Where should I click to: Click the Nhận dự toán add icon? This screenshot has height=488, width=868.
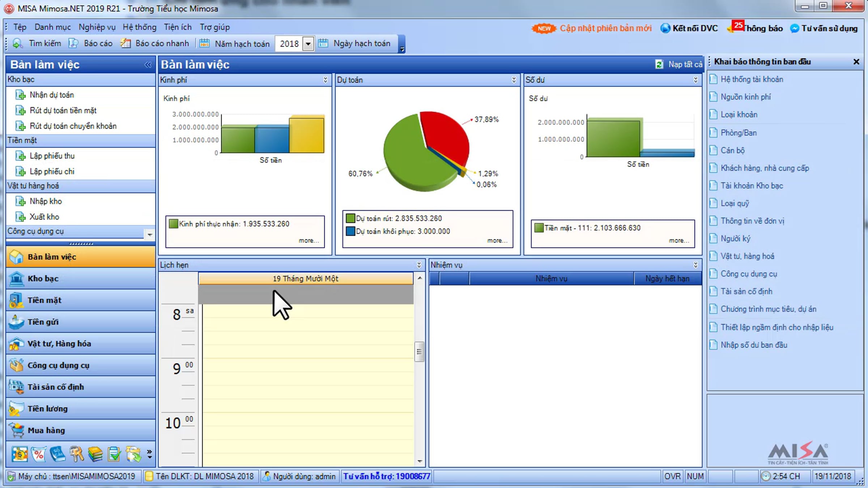point(21,95)
